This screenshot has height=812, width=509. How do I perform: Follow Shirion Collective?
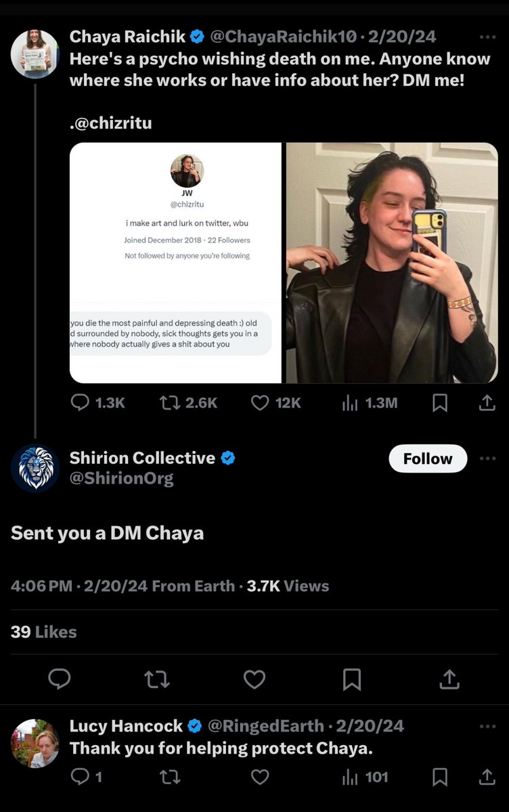click(x=428, y=458)
